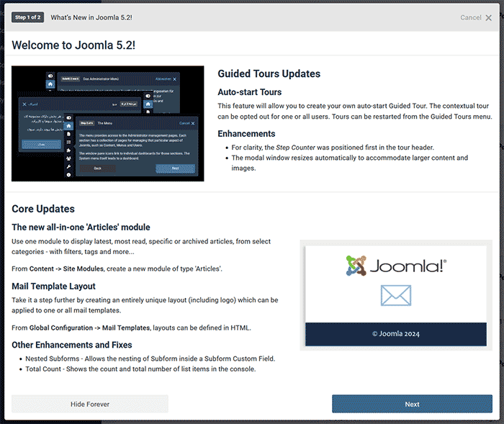The image size is (504, 424).
Task: Click 'Global Configuration -> Mail Templates' bold text
Action: (90, 328)
